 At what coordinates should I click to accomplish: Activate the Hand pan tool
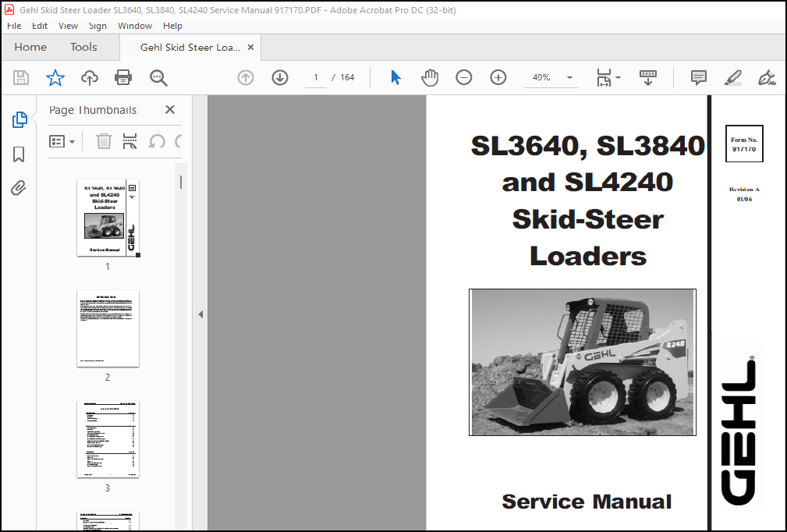[430, 78]
